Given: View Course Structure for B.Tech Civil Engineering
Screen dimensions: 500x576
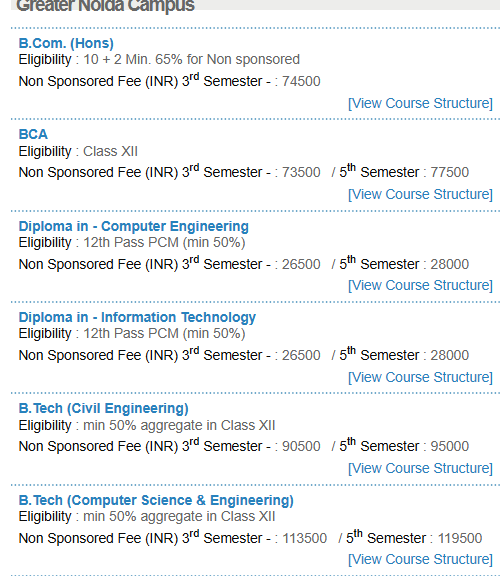Looking at the screenshot, I should (420, 468).
